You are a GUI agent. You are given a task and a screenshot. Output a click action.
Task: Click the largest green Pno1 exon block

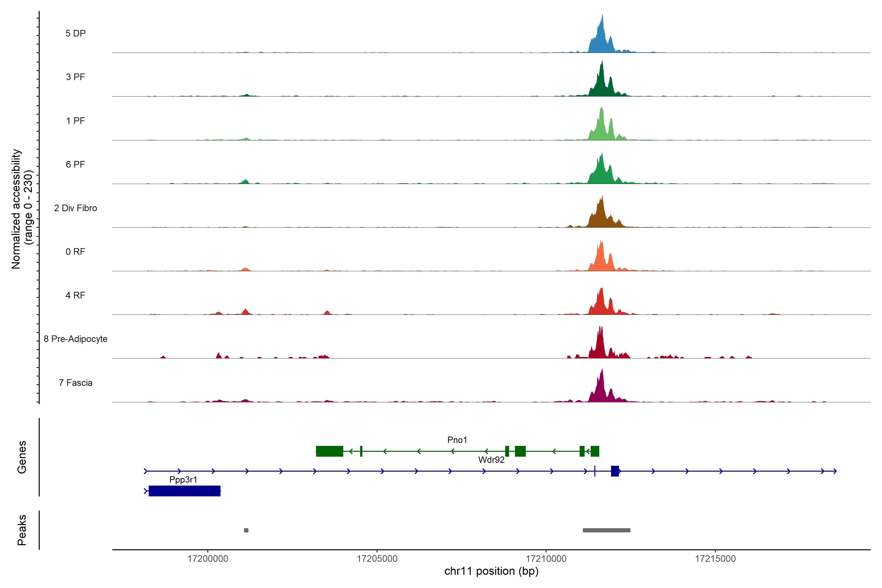tap(329, 451)
